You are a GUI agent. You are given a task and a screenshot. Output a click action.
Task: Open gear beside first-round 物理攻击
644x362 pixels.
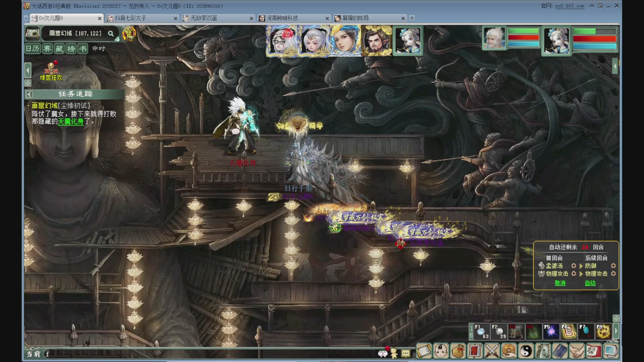(x=574, y=274)
